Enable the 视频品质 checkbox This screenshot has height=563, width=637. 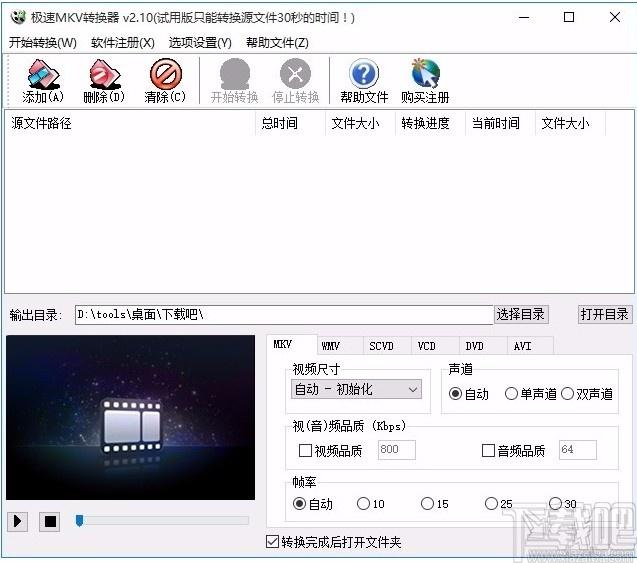click(306, 450)
